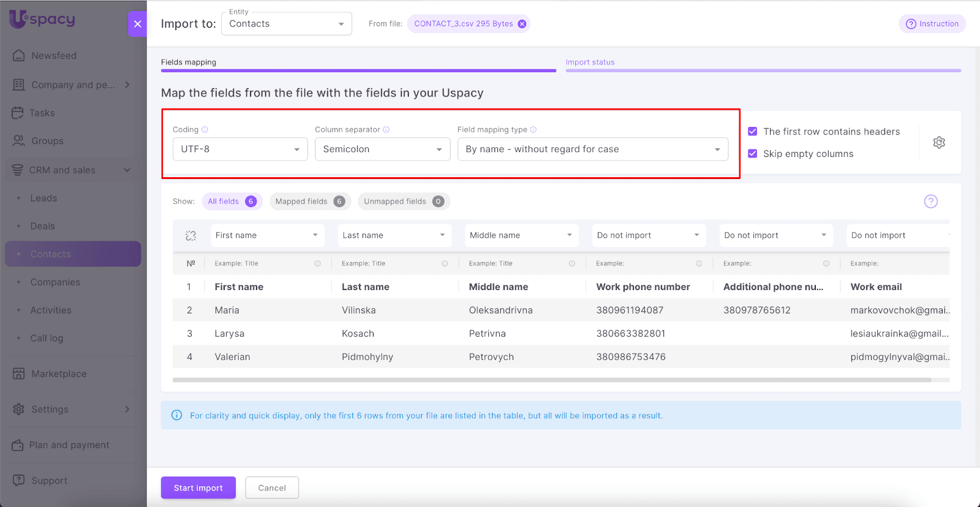The height and width of the screenshot is (507, 980).
Task: Switch to the Import status tab
Action: click(x=590, y=63)
